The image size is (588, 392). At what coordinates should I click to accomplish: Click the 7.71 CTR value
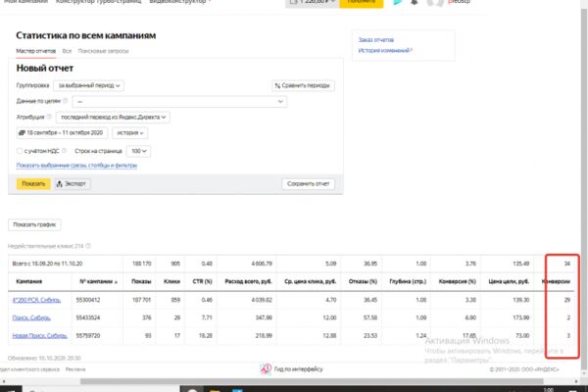coord(207,318)
